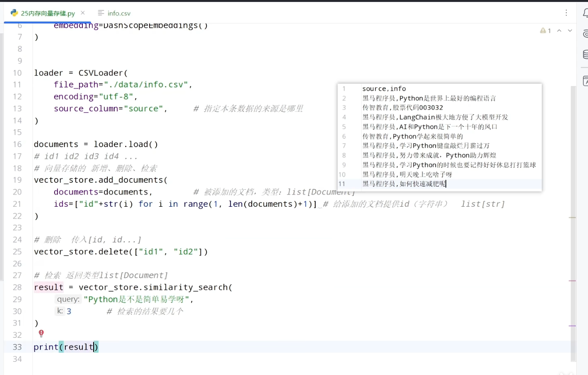
Task: Click the CSV file icon on the info.csv tab
Action: 101,13
